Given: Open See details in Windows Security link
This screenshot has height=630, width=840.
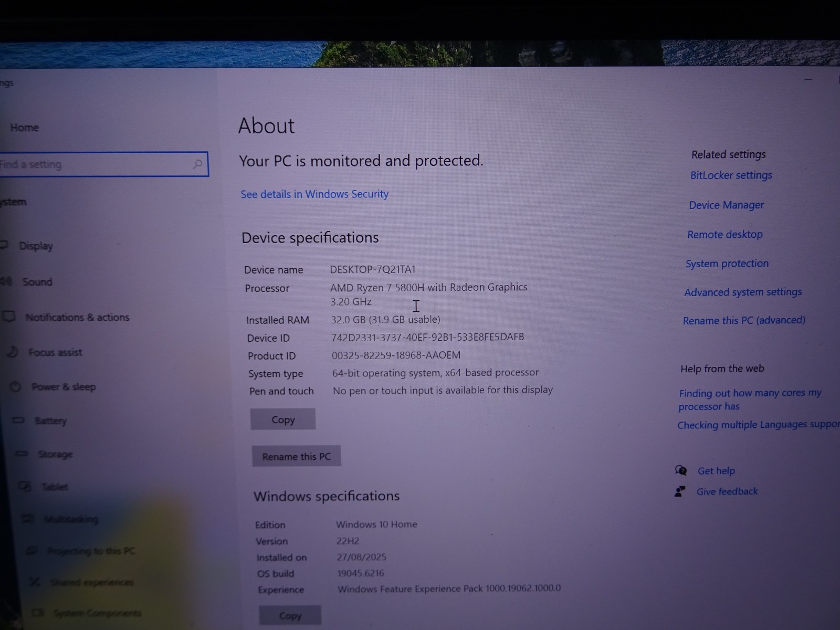Looking at the screenshot, I should pos(314,194).
